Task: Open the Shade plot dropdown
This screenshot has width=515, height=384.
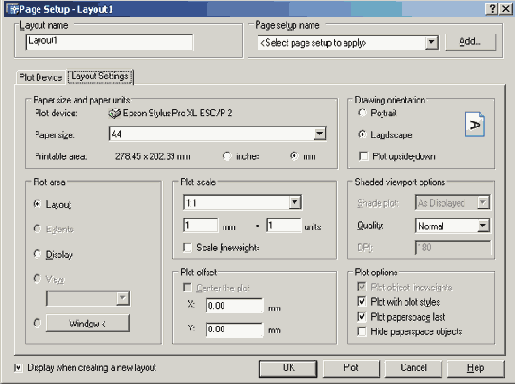Action: click(483, 202)
